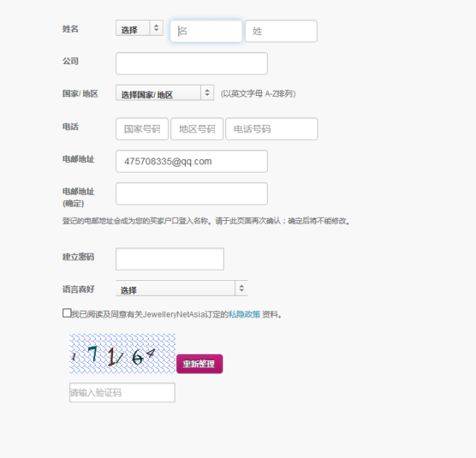Image resolution: width=476 pixels, height=458 pixels.
Task: Open the title dropdown beside 姓名
Action: pyautogui.click(x=139, y=28)
